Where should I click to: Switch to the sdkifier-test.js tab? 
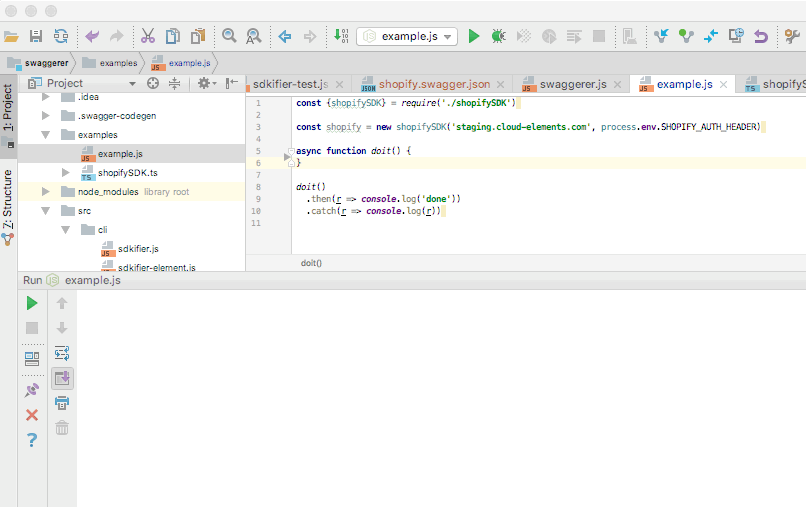point(290,84)
